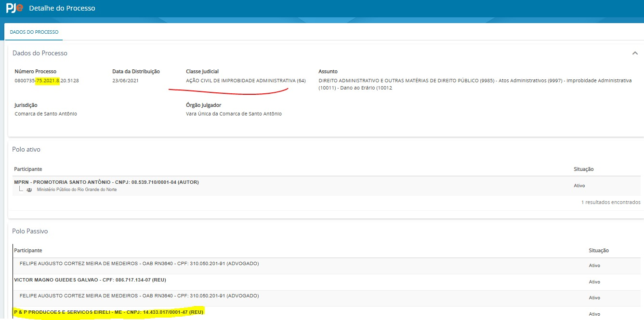Image resolution: width=644 pixels, height=320 pixels.
Task: Click Situação column header in Polo Passivo
Action: [x=599, y=251]
